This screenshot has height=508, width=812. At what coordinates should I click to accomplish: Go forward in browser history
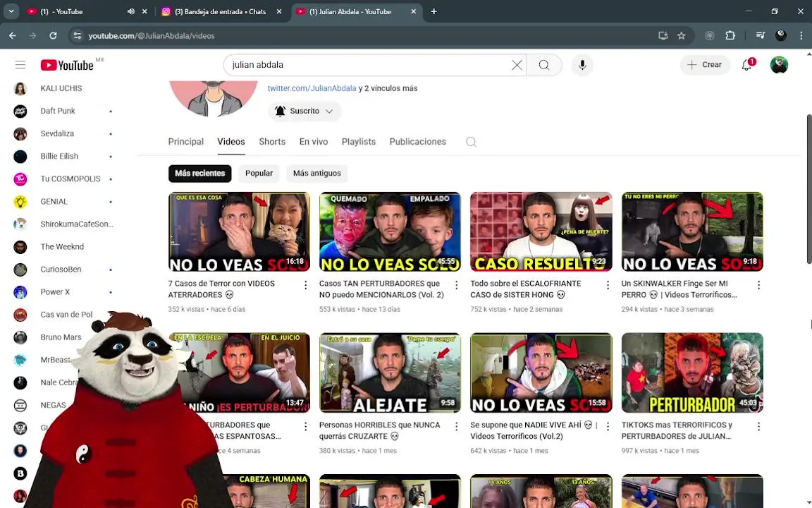32,36
